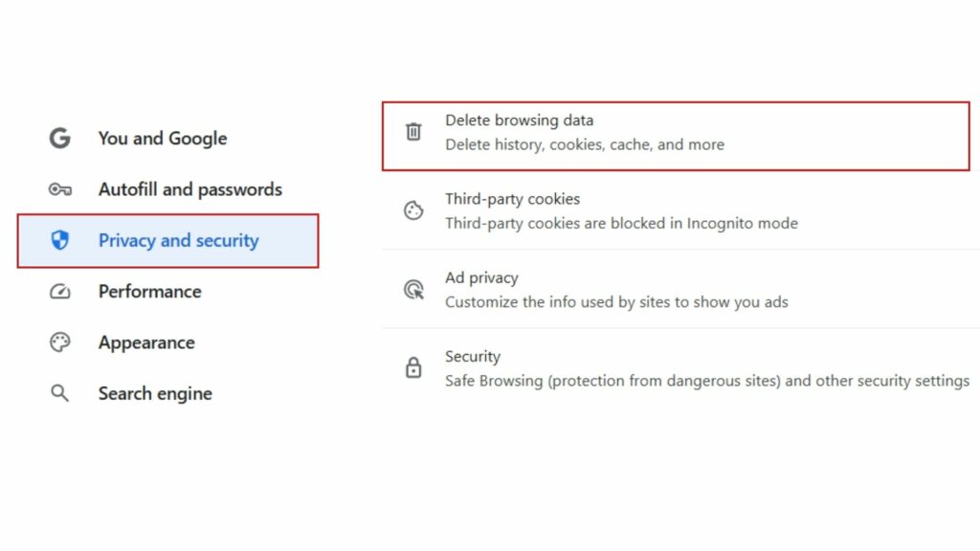This screenshot has width=980, height=551.
Task: Click the trash can icon for browsing data
Action: [x=413, y=132]
